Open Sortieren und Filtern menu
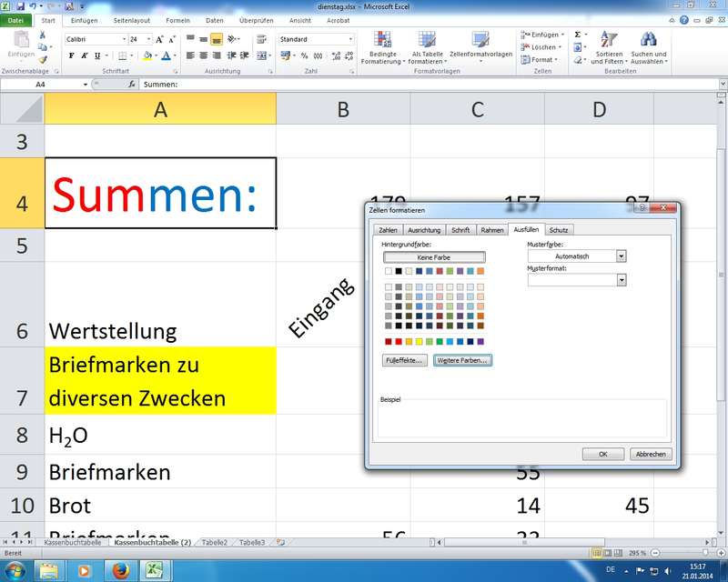 [609, 48]
